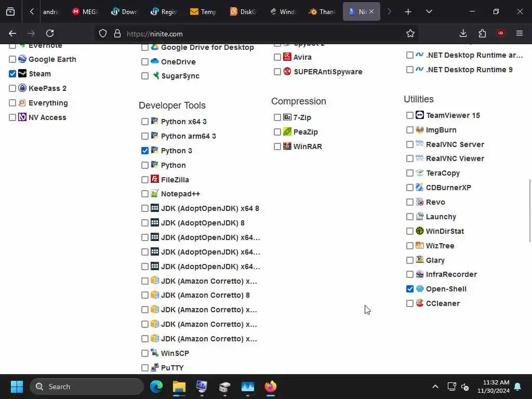Click the ImgBurn icon
532x399 pixels.
point(420,129)
